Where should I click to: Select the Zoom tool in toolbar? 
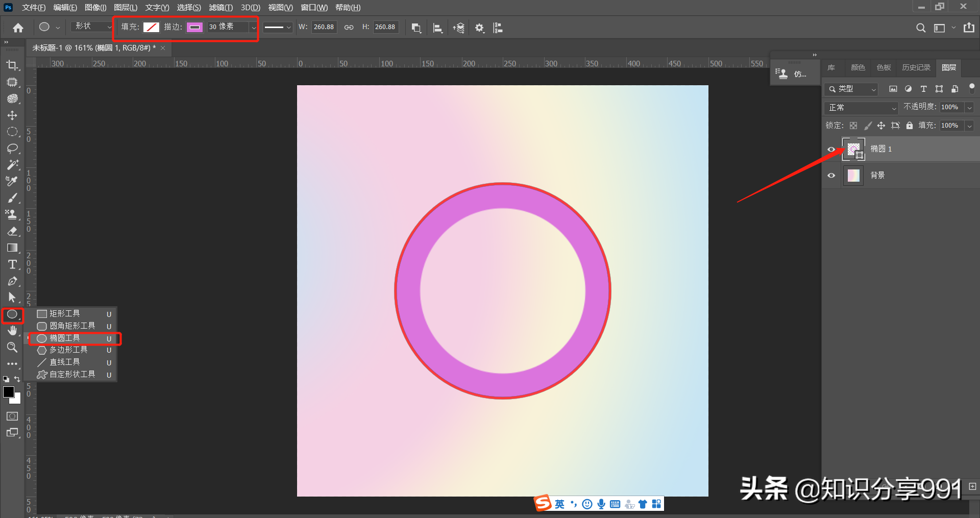click(x=12, y=348)
